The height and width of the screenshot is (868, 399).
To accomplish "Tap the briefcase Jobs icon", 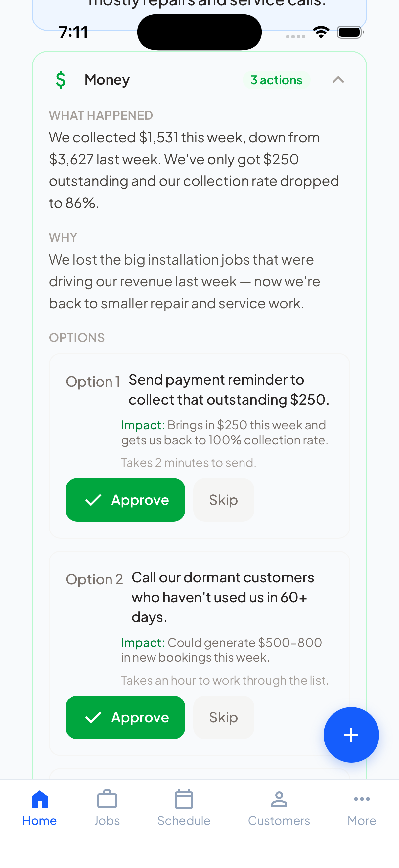I will click(107, 799).
